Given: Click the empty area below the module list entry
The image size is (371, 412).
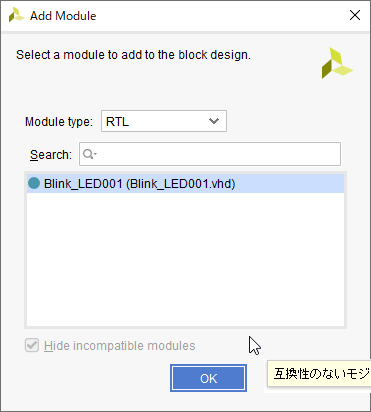Looking at the screenshot, I should click(x=185, y=259).
